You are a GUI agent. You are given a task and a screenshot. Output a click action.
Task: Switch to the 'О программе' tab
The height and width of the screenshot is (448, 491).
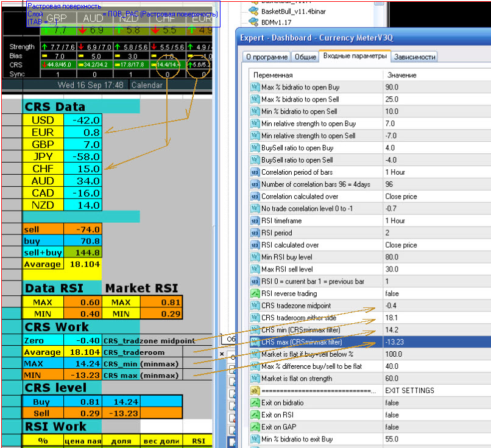click(x=266, y=57)
